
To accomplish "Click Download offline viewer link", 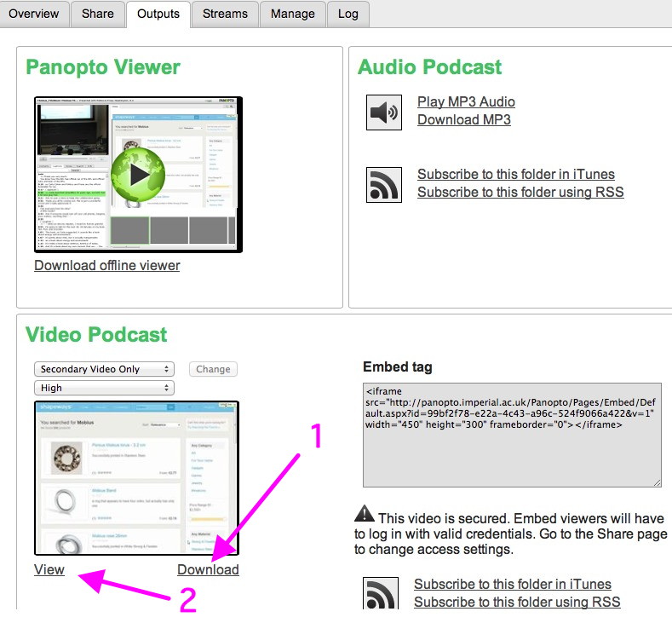I will tap(107, 265).
